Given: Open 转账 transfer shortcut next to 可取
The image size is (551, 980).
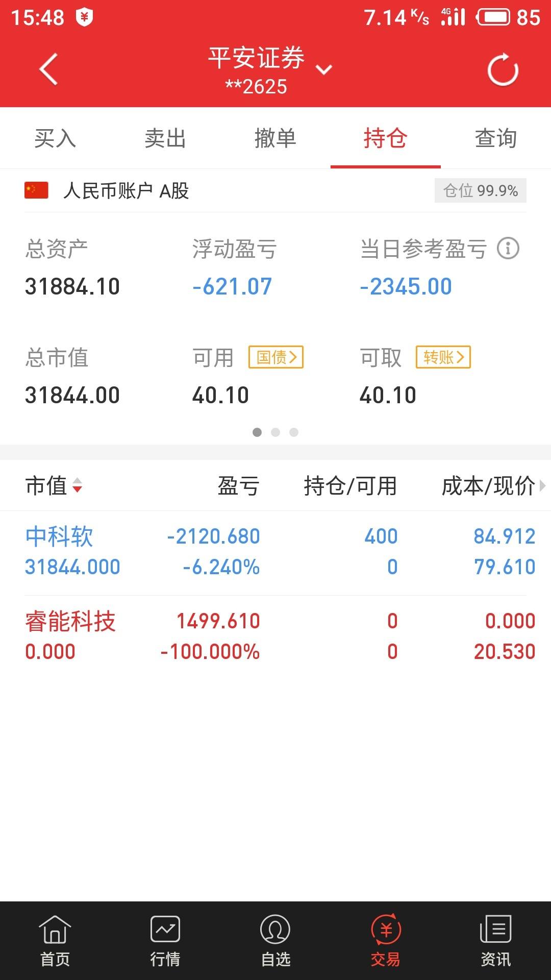Looking at the screenshot, I should 443,357.
